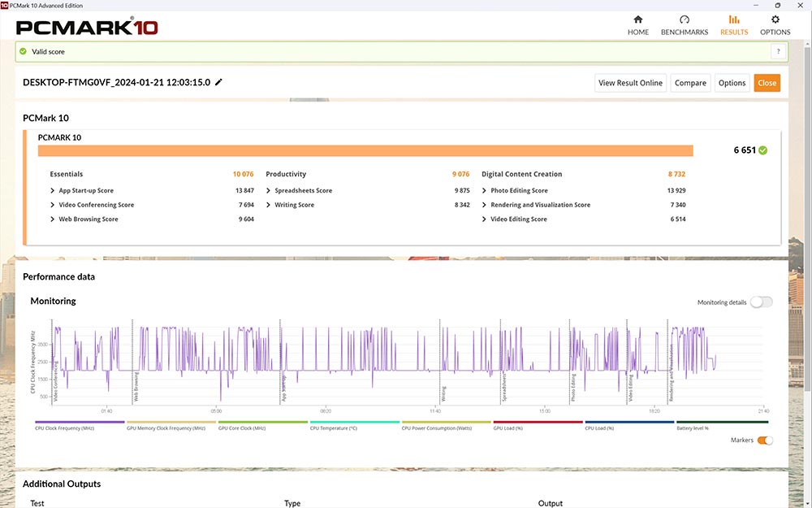This screenshot has height=508, width=812.
Task: Click the orange PCMARK 10 score bar
Action: click(x=365, y=151)
